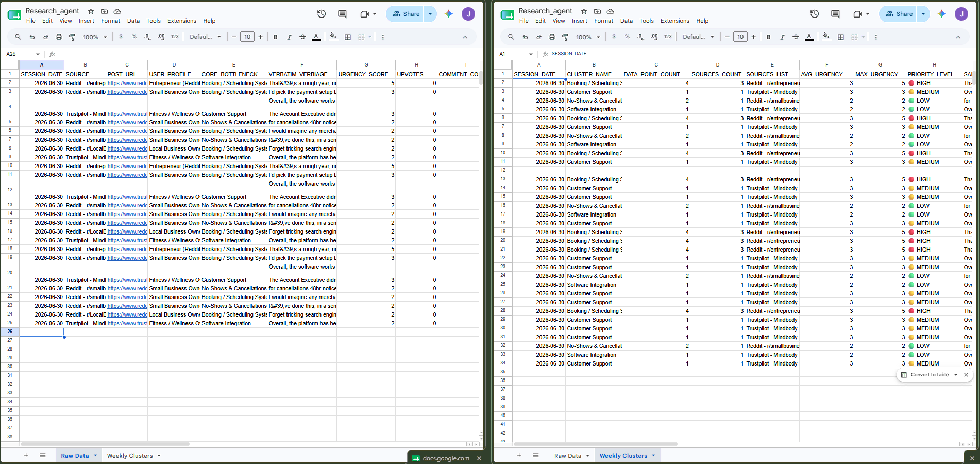Open Weekly Clusters tab menu in right window
The image size is (980, 464).
point(653,456)
